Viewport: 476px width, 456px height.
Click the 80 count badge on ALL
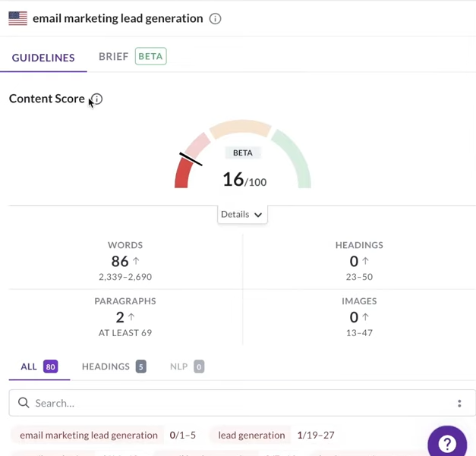click(x=50, y=366)
